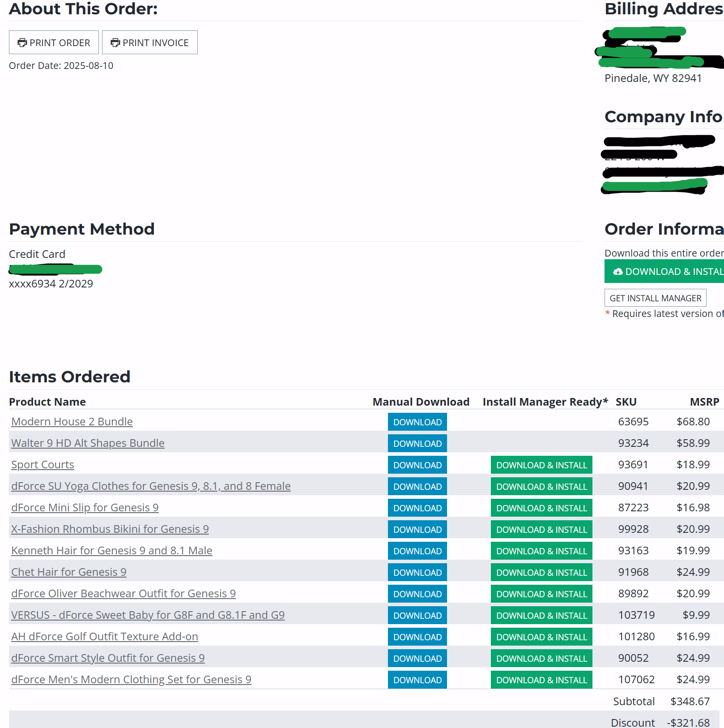Manually download dForce Mini Slip
This screenshot has height=728, width=724.
417,508
